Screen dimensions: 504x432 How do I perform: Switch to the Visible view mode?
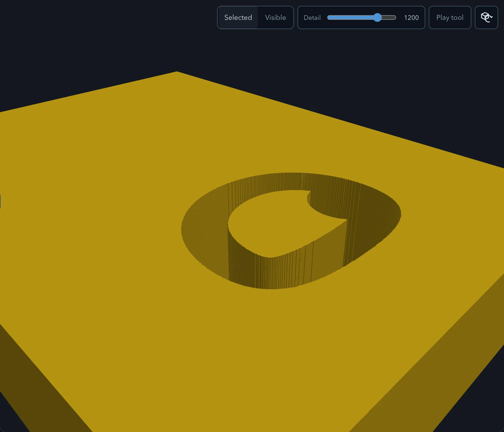click(275, 17)
